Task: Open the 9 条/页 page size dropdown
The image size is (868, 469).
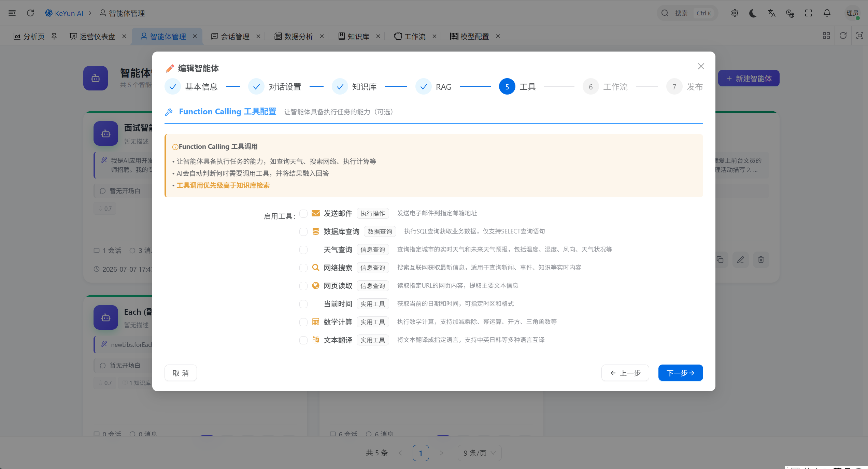Action: coord(479,453)
